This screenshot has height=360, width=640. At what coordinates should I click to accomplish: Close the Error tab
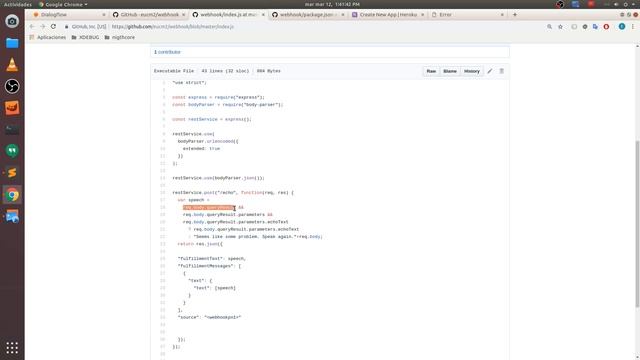[x=502, y=15]
